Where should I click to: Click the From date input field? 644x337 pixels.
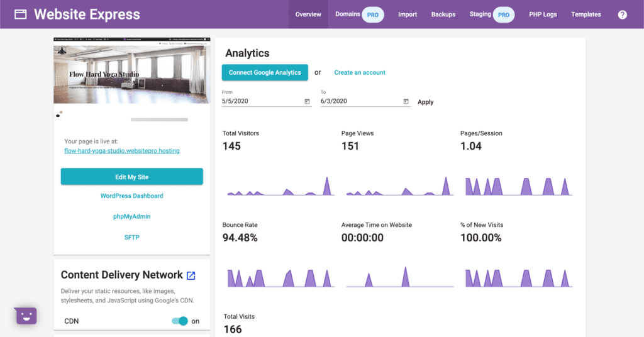(x=261, y=101)
